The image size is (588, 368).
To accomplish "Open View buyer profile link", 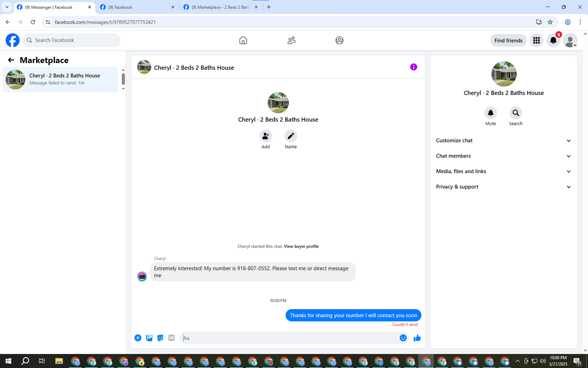I will (301, 246).
